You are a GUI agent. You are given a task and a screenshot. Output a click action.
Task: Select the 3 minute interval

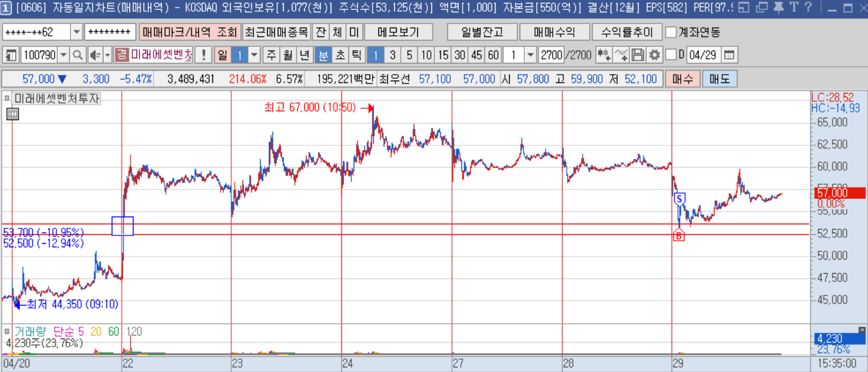(393, 55)
